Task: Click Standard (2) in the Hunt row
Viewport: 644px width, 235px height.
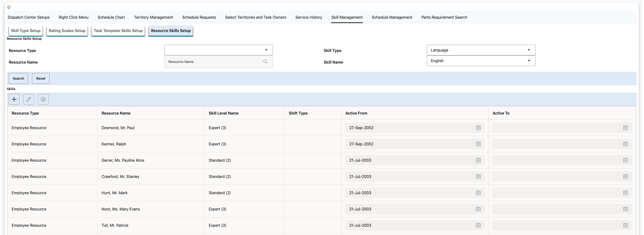Action: pos(220,193)
